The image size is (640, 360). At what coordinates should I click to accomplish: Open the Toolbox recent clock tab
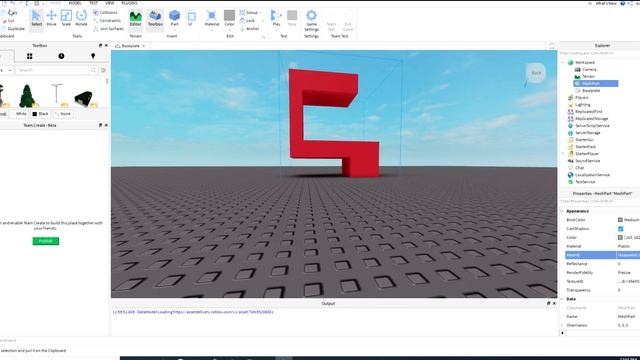[61, 56]
